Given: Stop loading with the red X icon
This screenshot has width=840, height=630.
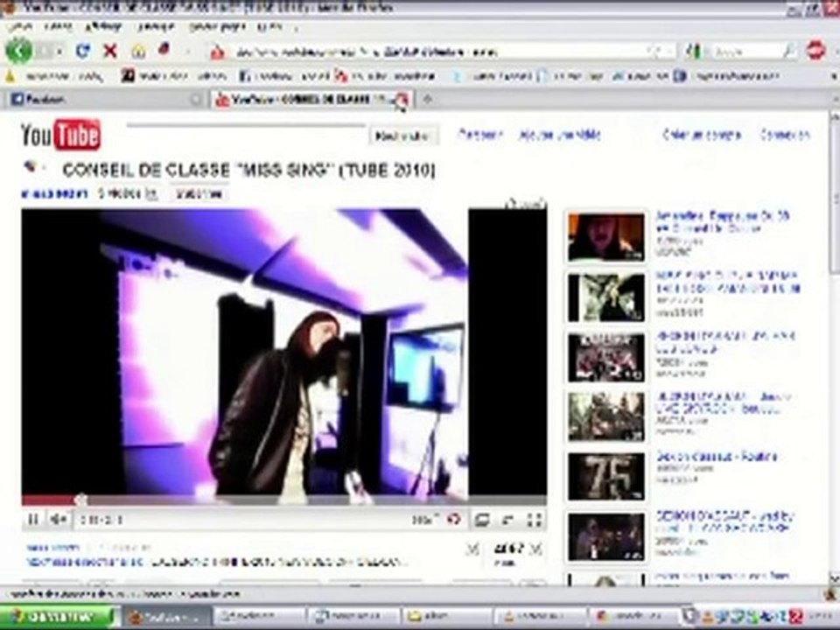Looking at the screenshot, I should (x=110, y=52).
